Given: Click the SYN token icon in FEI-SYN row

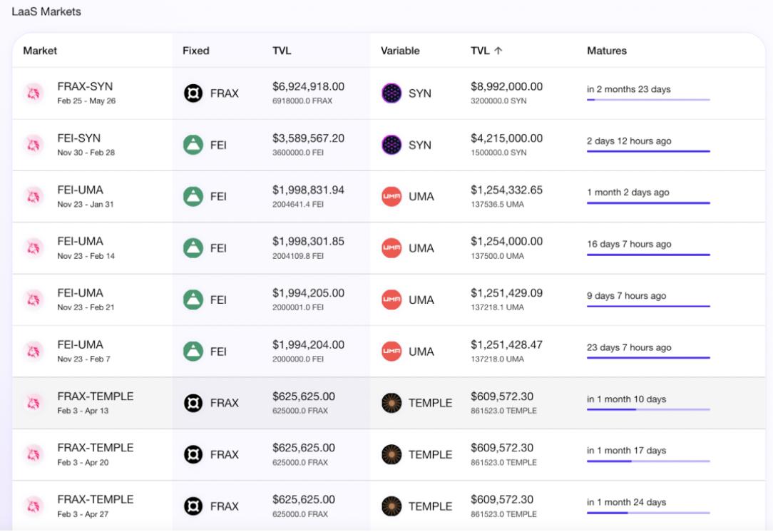Looking at the screenshot, I should click(x=391, y=145).
